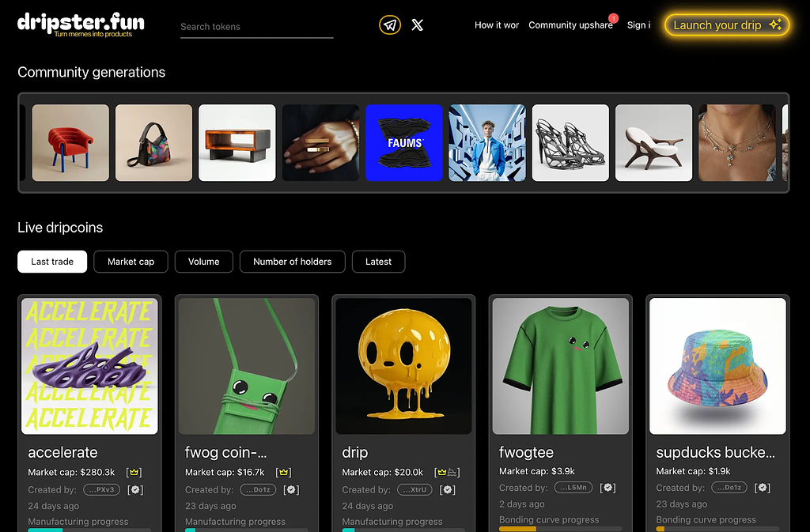This screenshot has height=532, width=810.
Task: Switch to the Latest filter
Action: [x=378, y=262]
